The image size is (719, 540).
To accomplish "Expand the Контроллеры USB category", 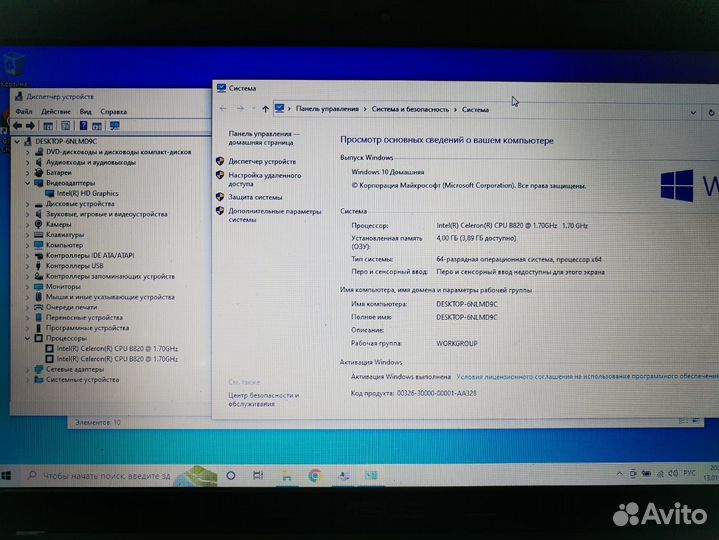I will point(29,265).
